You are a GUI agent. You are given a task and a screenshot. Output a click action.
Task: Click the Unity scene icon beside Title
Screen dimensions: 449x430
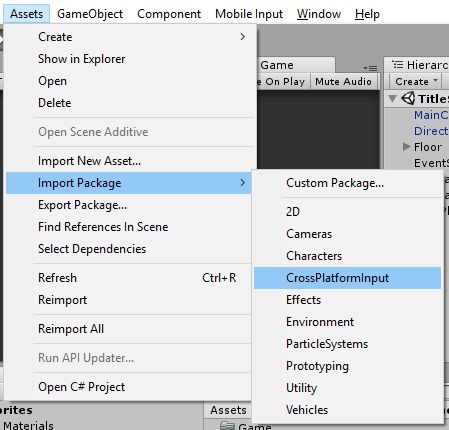pos(408,98)
